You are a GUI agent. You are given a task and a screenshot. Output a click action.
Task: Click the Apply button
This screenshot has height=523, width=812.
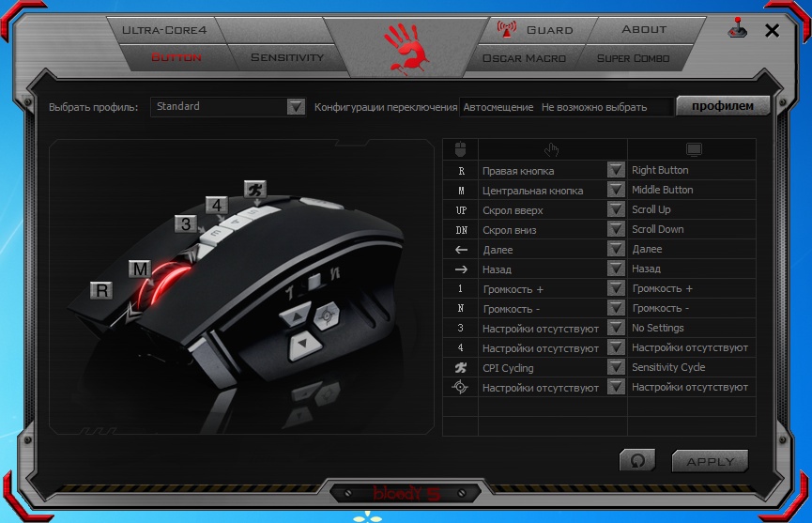(x=710, y=461)
